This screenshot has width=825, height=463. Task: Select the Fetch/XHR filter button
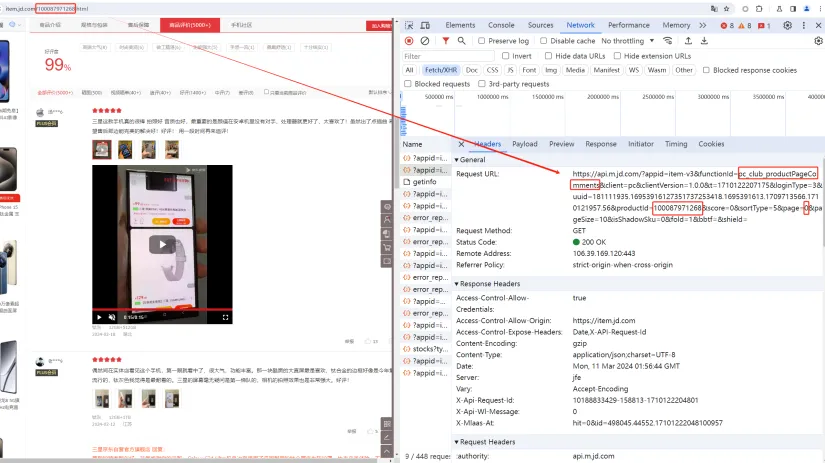(x=440, y=70)
